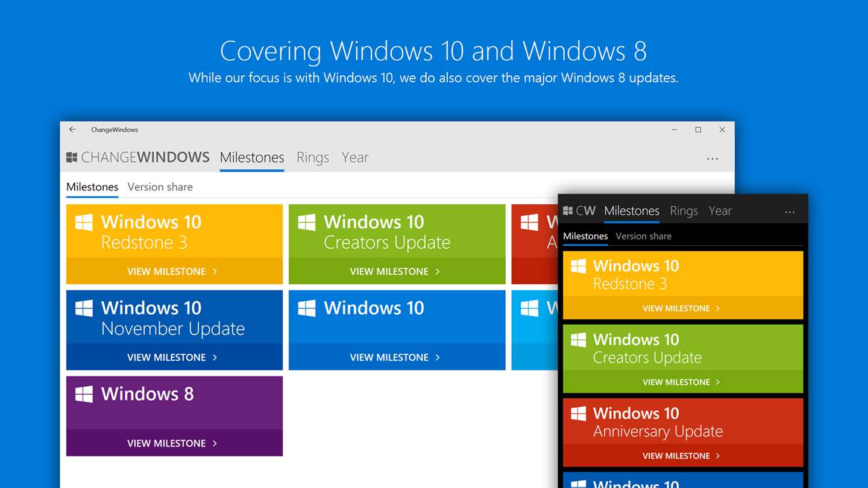Go back with the desktop window back arrow

(x=72, y=130)
